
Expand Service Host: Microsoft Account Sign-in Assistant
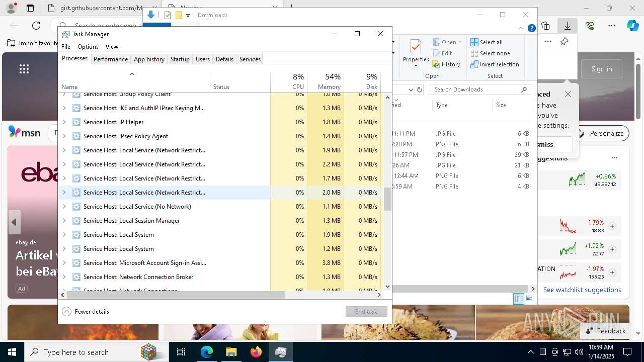(x=64, y=263)
